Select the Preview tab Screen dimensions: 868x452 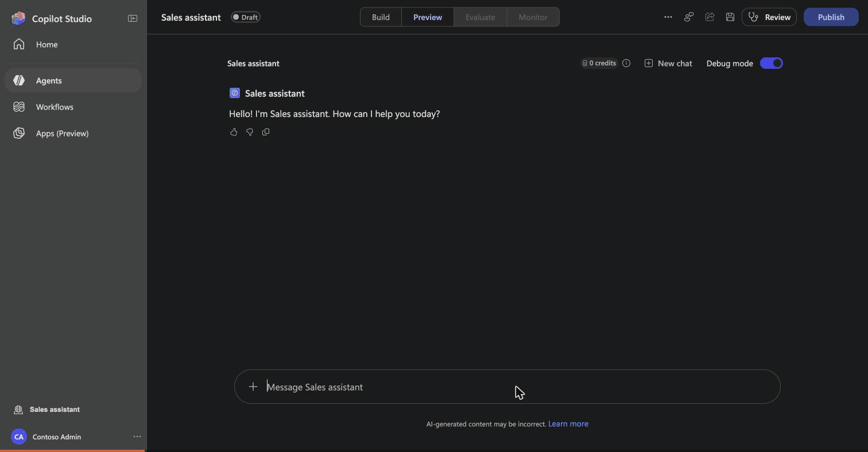tap(428, 17)
